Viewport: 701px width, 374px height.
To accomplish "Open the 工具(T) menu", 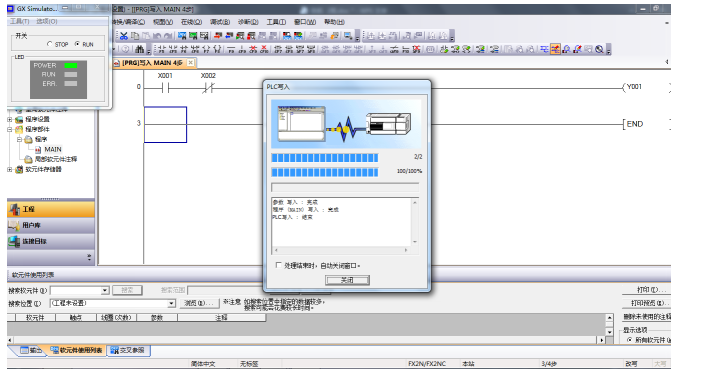I will tap(276, 21).
